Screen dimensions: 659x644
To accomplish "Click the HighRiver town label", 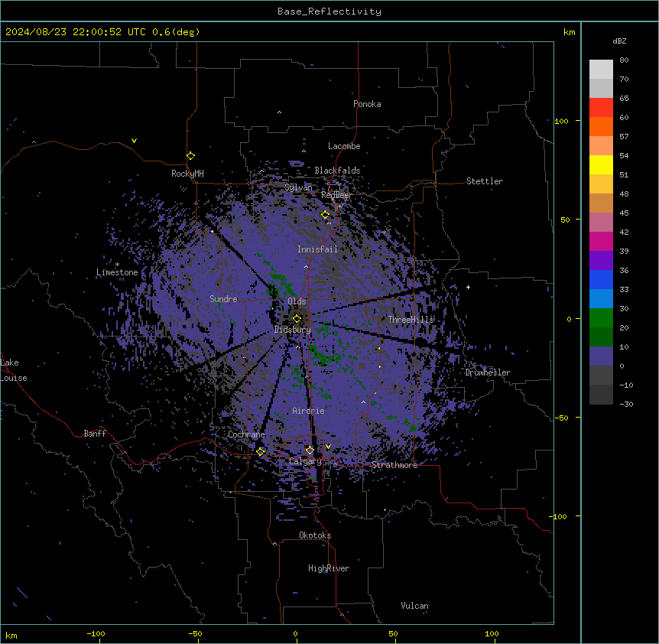I will pos(329,568).
